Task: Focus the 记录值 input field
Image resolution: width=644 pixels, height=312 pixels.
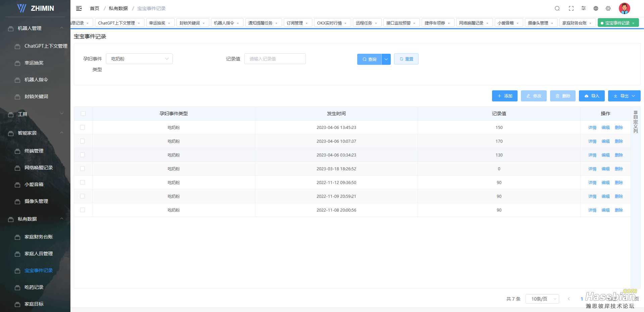Action: 275,59
